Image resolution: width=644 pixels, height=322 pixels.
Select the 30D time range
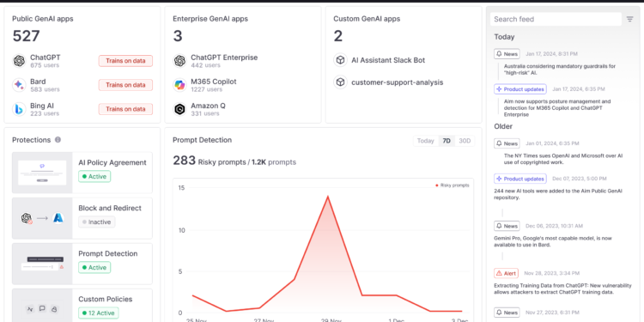pyautogui.click(x=465, y=141)
